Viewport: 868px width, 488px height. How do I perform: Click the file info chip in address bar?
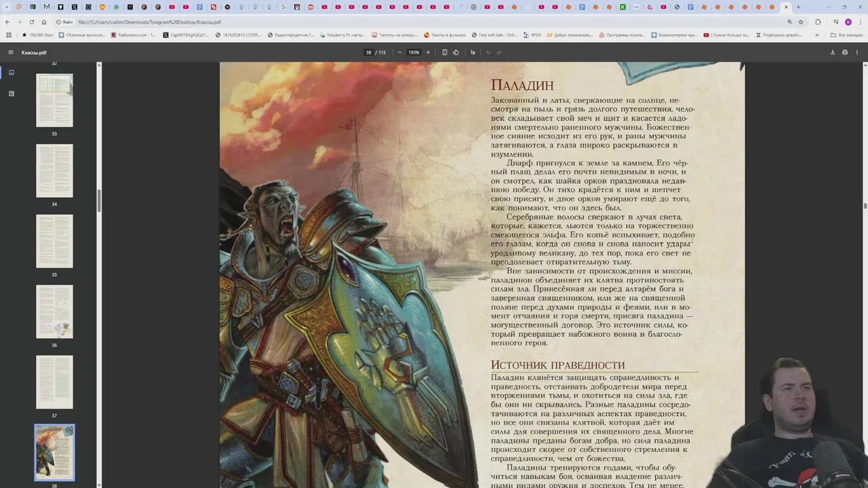65,22
